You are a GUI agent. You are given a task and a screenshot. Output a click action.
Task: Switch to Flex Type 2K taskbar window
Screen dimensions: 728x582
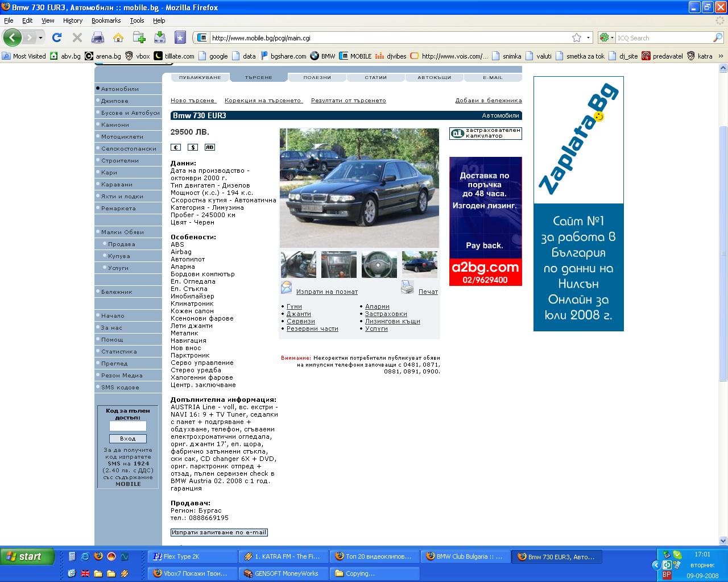point(192,556)
